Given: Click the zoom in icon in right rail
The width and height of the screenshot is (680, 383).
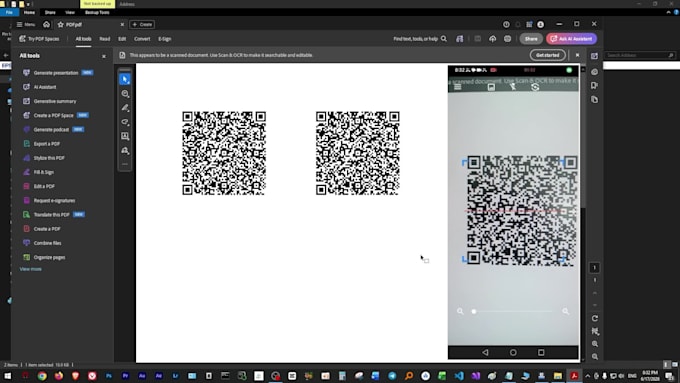Looking at the screenshot, I should coord(595,344).
